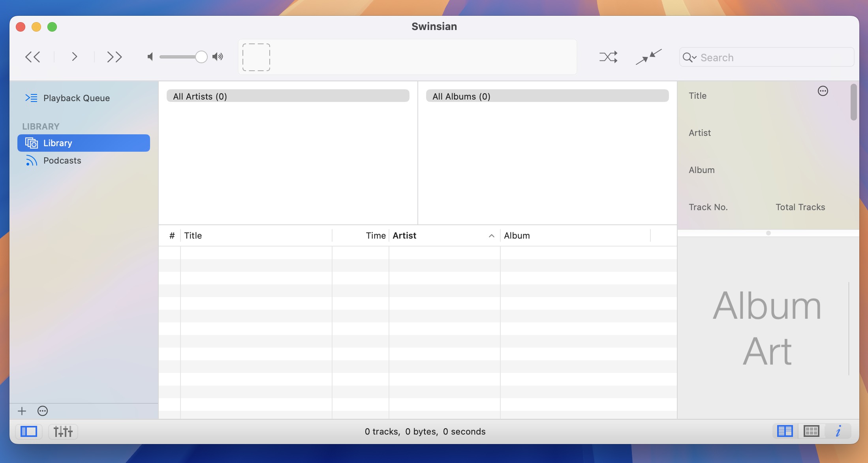Click the grid view icon in status bar
The height and width of the screenshot is (463, 868).
(811, 431)
